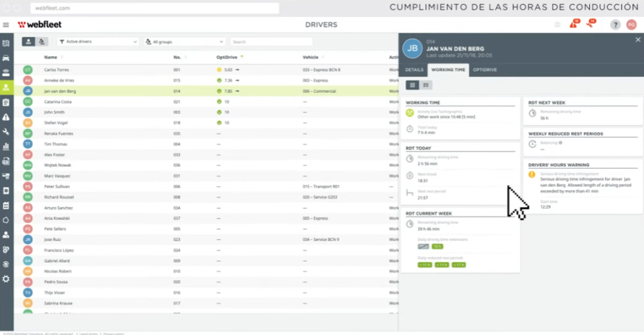Click the help question mark icon
644x335 pixels.
(x=615, y=25)
